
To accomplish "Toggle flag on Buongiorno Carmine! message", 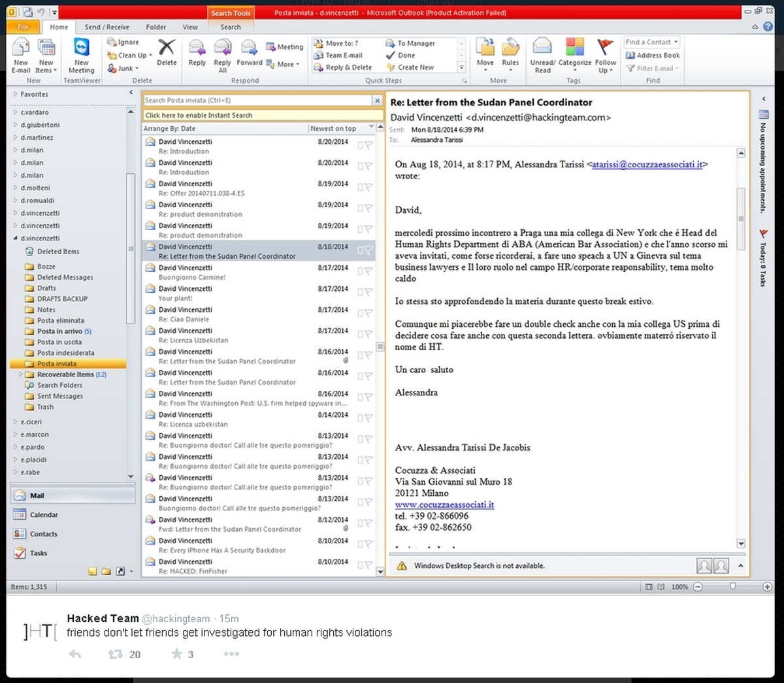I will pos(368,271).
